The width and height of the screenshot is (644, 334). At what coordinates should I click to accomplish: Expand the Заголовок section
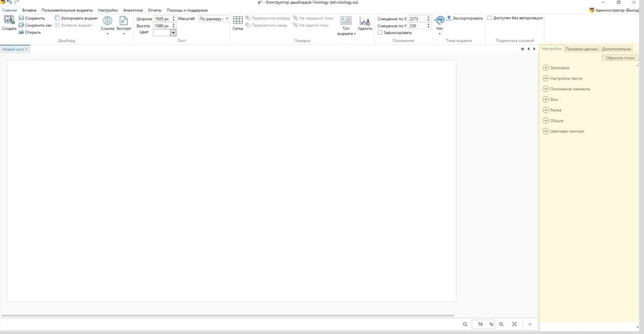click(x=546, y=68)
